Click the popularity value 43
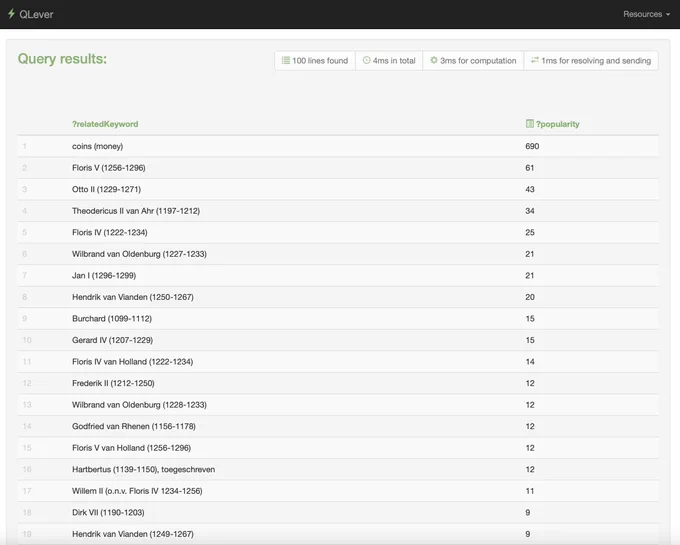 530,189
